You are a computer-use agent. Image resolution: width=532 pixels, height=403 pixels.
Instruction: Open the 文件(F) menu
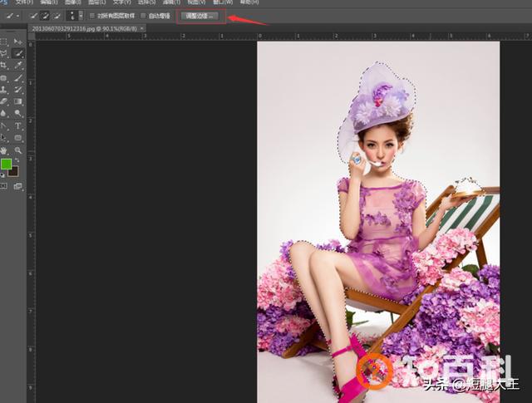(x=24, y=2)
